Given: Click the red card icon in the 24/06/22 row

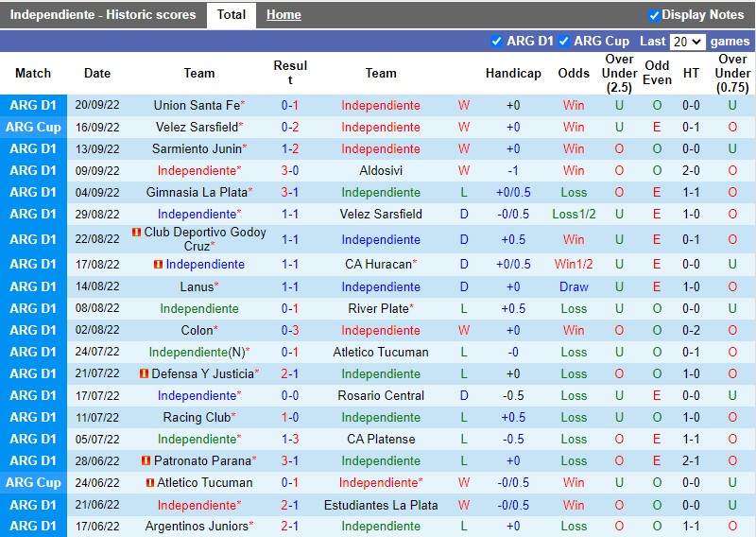Looking at the screenshot, I should tap(150, 483).
